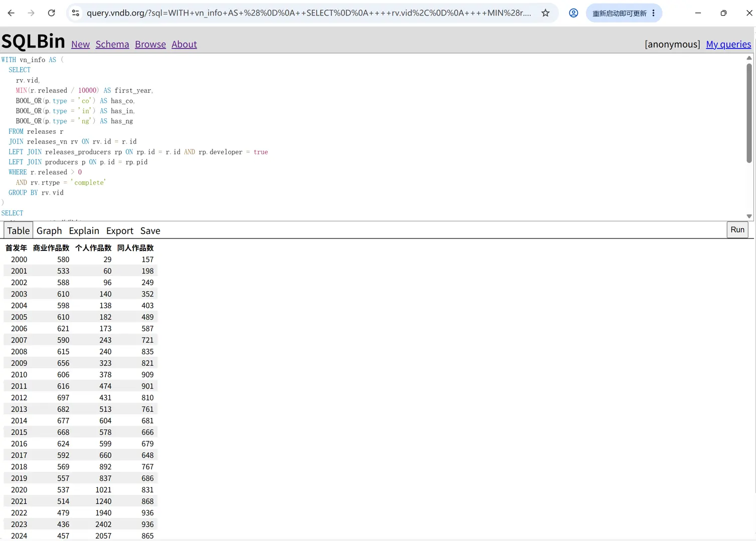Switch to the Explain tab

pyautogui.click(x=84, y=231)
